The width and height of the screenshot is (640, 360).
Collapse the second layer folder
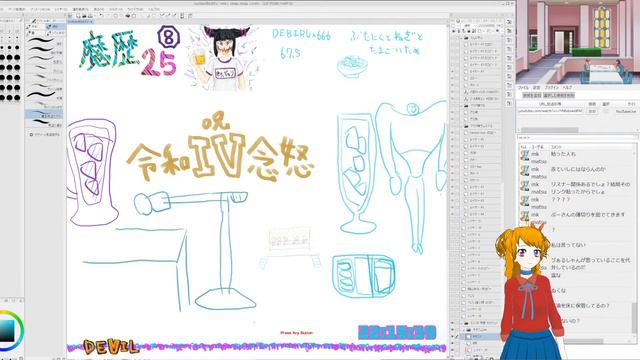(462, 106)
